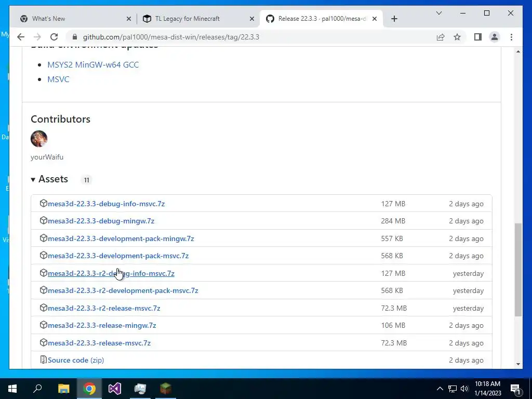Open the MSVC link
The image size is (532, 399).
[58, 79]
